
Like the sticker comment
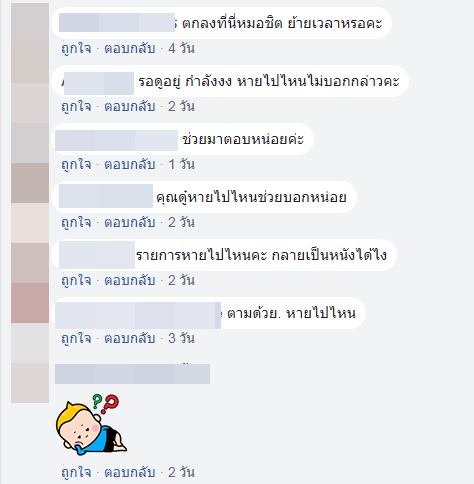tap(76, 472)
